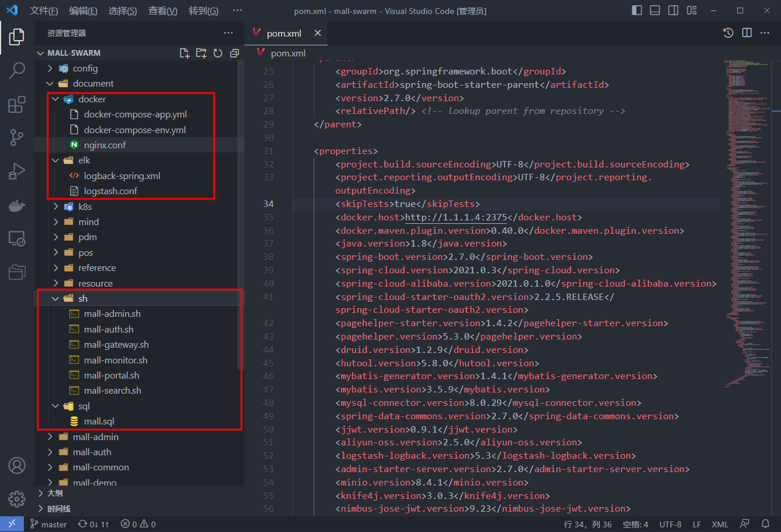Viewport: 781px width, 532px height.
Task: Collapse the sh folder
Action: point(83,298)
